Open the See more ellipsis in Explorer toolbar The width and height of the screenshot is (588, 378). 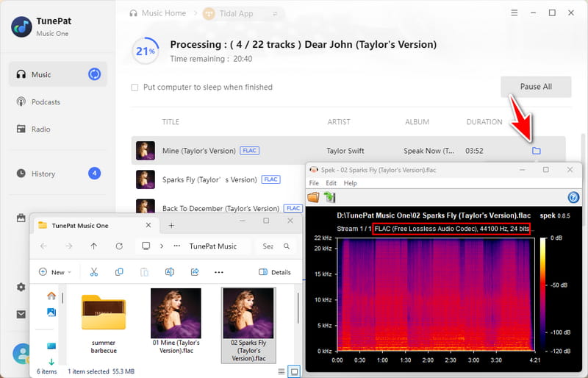click(x=219, y=272)
